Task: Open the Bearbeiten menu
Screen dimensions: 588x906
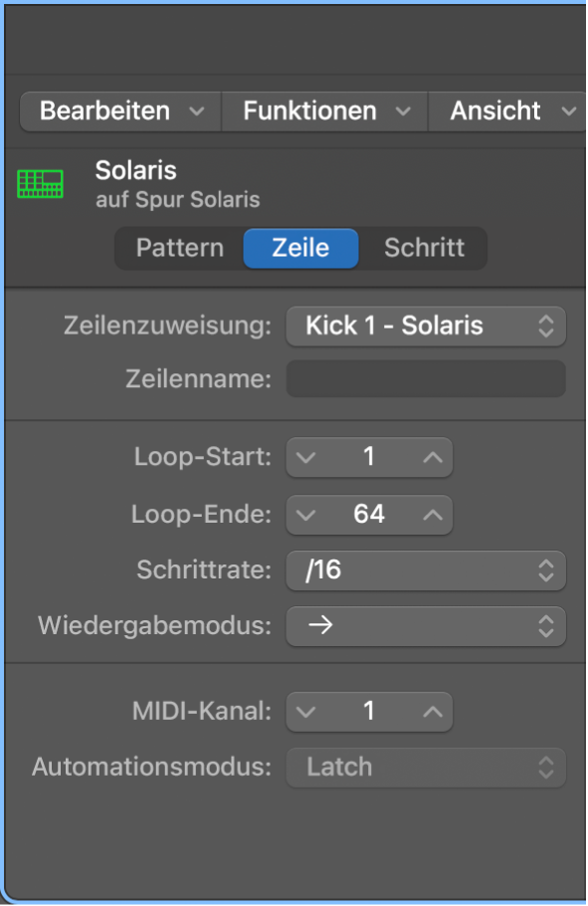Action: point(118,111)
